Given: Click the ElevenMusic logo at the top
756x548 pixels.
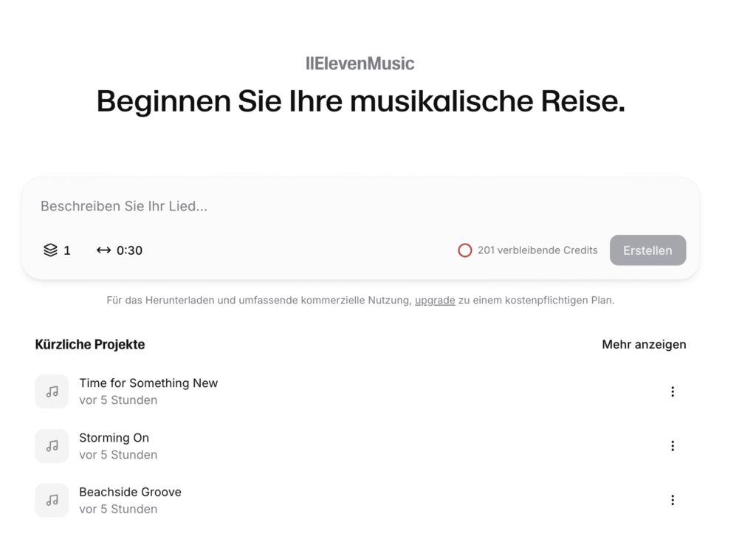Looking at the screenshot, I should point(360,64).
